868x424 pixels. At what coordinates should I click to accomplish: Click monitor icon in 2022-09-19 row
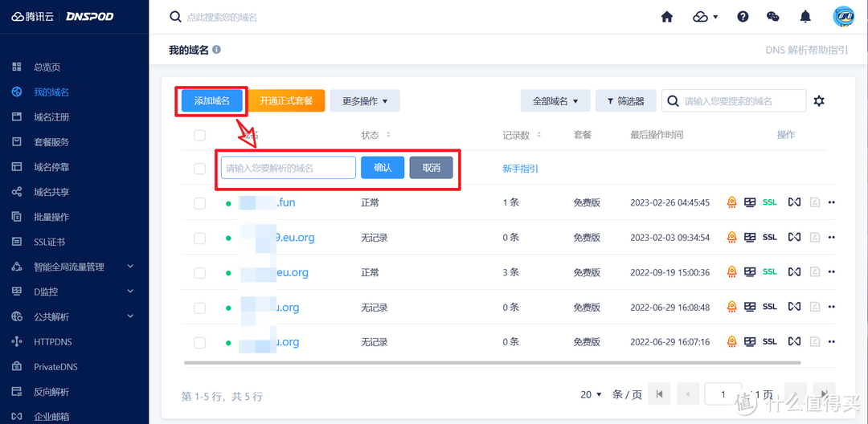750,272
